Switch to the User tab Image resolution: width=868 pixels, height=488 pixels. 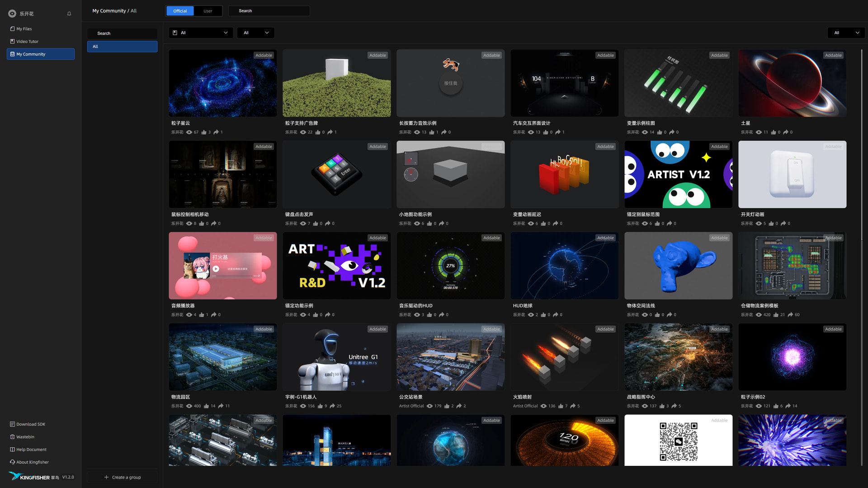click(208, 10)
